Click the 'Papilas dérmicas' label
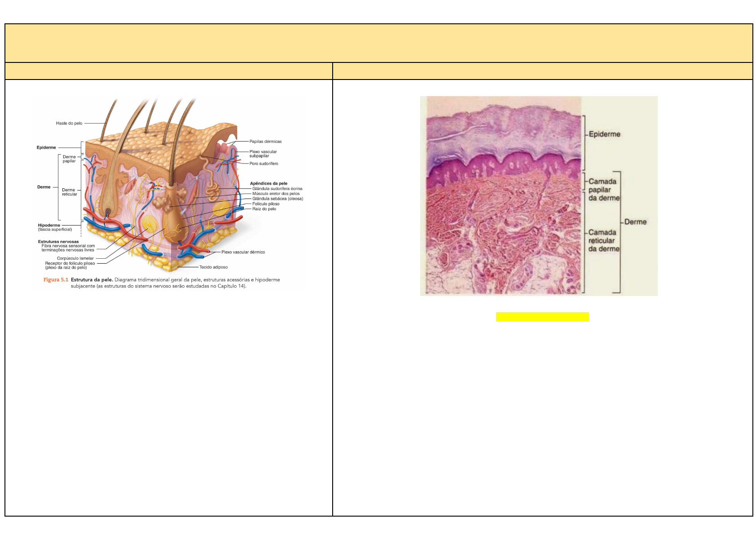The image size is (756, 535). click(265, 141)
